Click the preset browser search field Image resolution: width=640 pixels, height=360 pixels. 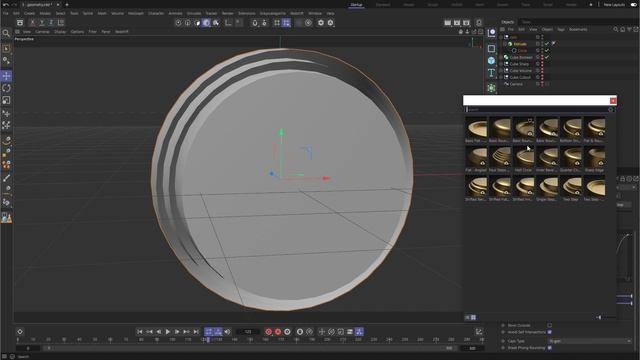click(537, 109)
